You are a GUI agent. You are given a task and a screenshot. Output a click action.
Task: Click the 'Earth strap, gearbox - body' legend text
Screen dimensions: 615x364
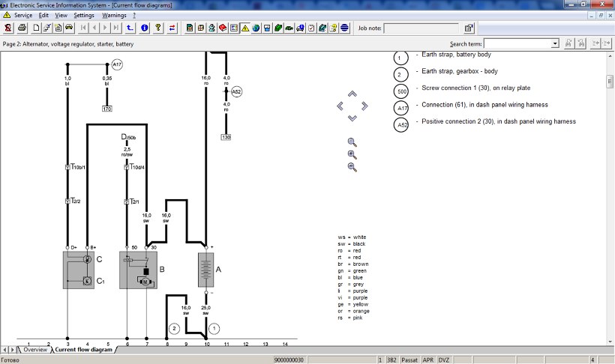tap(460, 71)
